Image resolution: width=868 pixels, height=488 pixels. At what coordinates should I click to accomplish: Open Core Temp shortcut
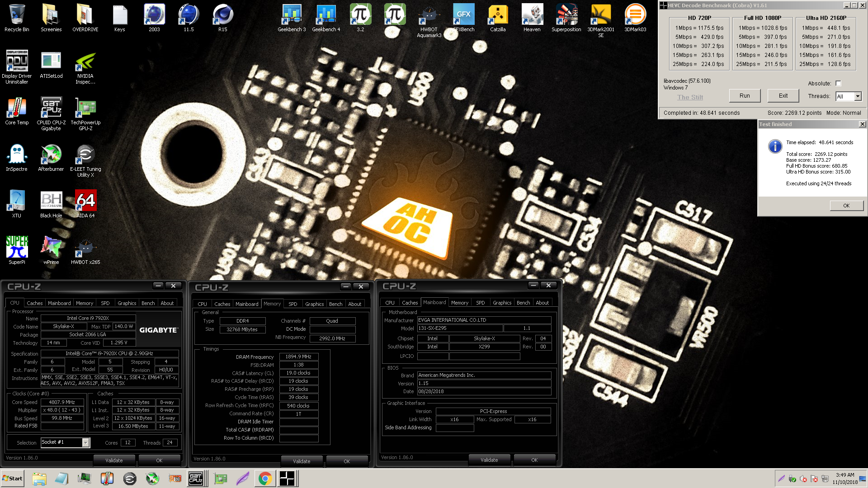17,111
